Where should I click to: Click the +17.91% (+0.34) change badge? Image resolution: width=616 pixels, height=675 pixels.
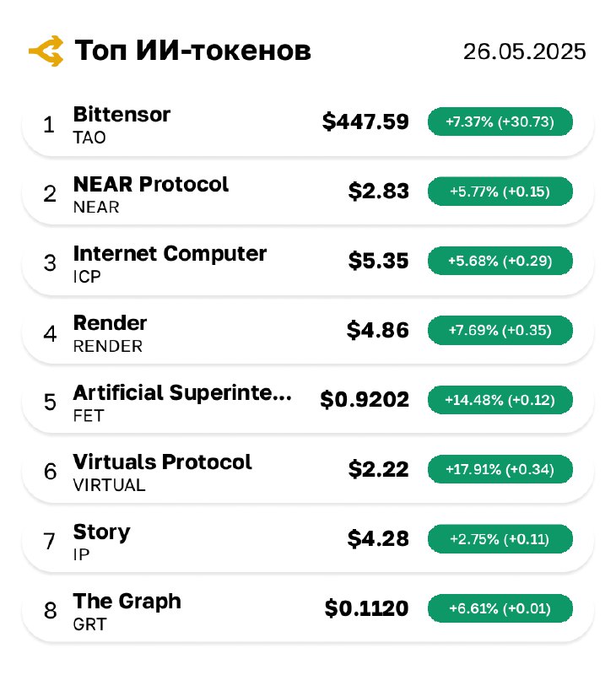click(x=500, y=469)
